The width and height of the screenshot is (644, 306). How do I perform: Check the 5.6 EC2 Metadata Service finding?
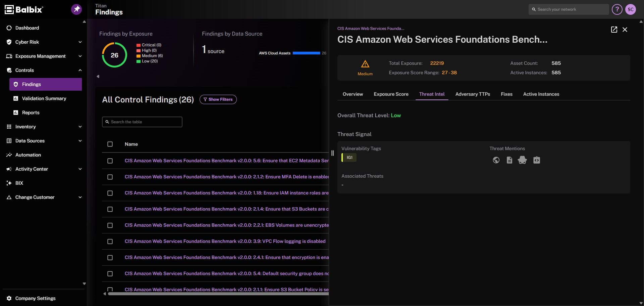coord(110,161)
